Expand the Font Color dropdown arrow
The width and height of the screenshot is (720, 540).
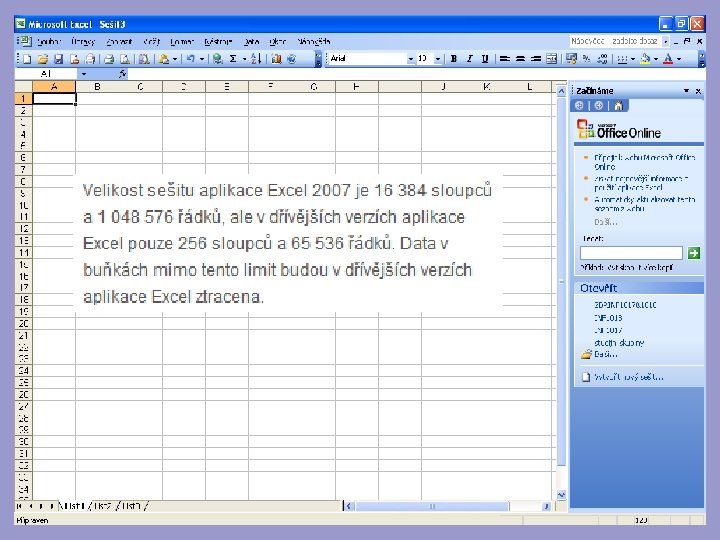tap(679, 59)
